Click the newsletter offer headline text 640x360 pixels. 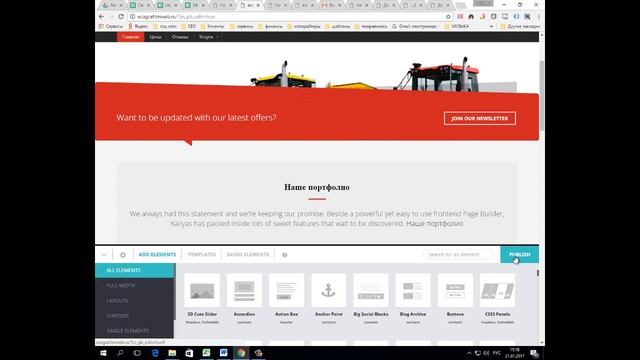point(196,118)
